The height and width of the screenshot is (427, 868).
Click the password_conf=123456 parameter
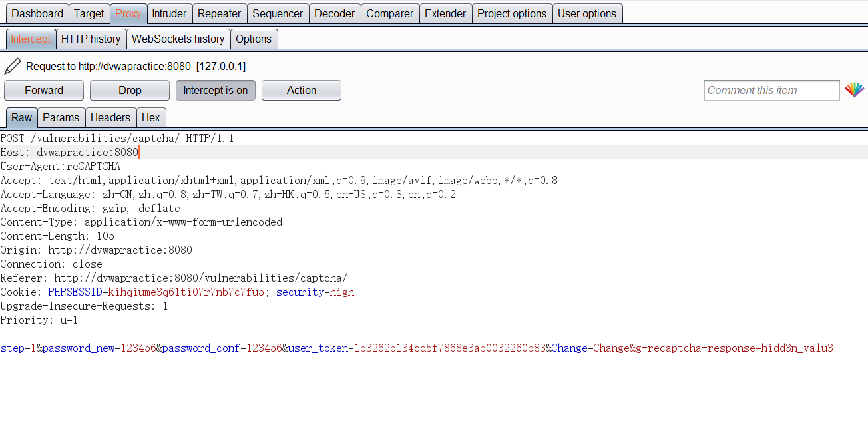[x=222, y=348]
